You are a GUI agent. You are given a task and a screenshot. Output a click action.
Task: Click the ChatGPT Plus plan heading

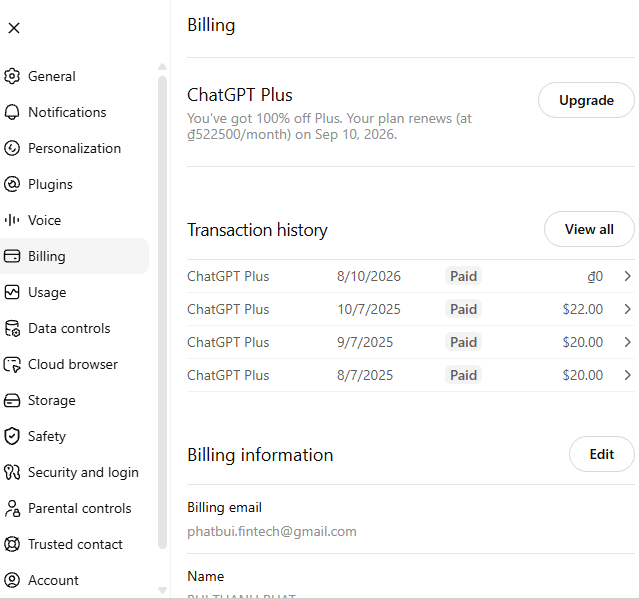240,95
